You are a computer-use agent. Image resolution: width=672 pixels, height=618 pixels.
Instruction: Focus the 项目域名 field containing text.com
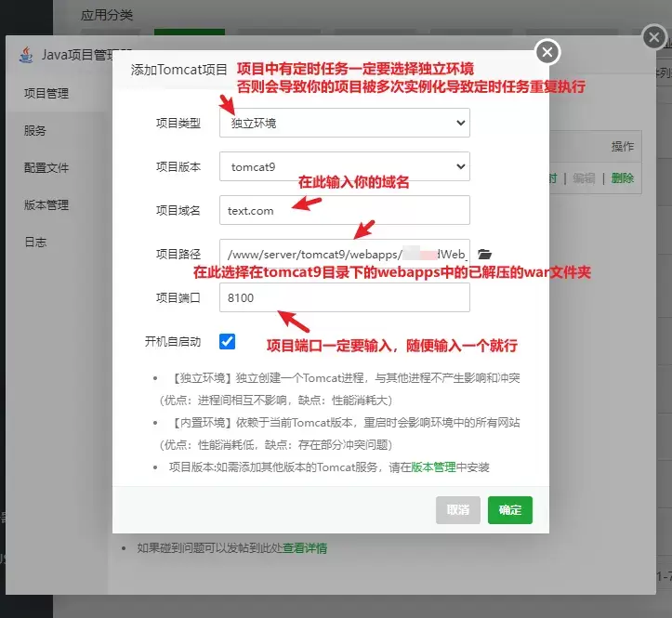pyautogui.click(x=344, y=210)
